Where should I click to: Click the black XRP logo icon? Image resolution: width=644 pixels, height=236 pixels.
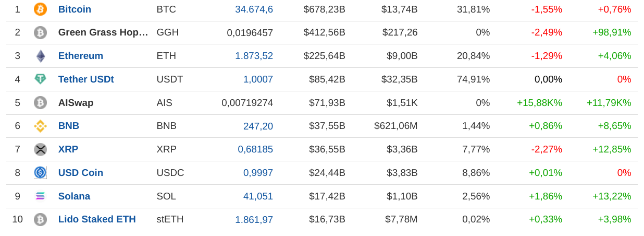pos(40,149)
